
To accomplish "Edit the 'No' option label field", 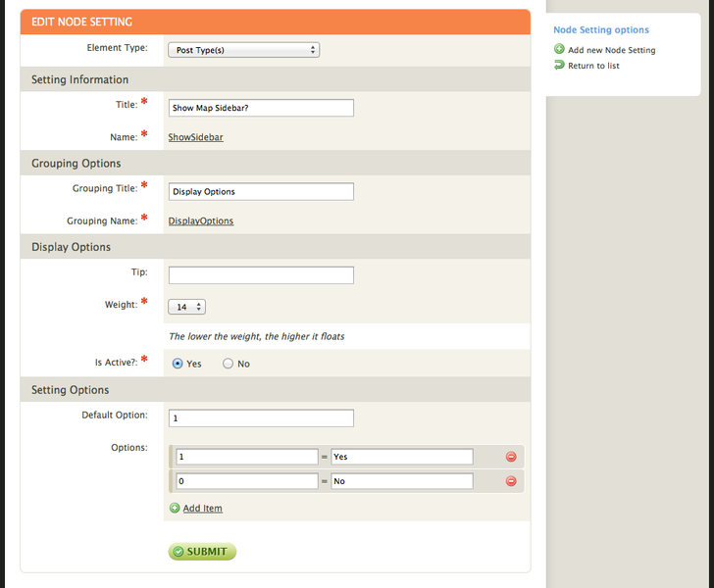I will coord(402,481).
